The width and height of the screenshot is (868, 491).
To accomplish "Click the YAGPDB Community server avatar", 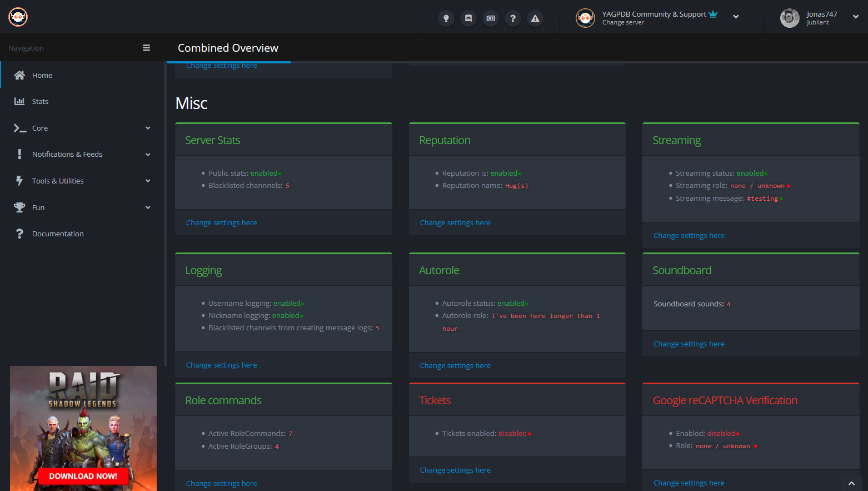I will (x=585, y=18).
